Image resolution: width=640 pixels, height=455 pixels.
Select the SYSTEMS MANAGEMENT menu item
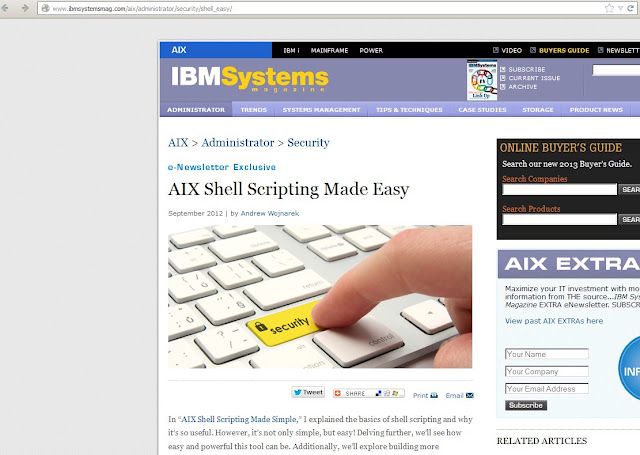click(321, 110)
